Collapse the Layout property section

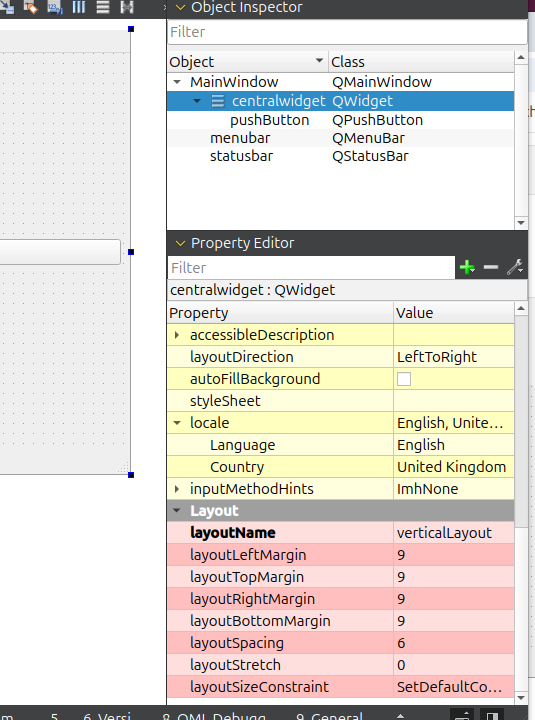(177, 511)
